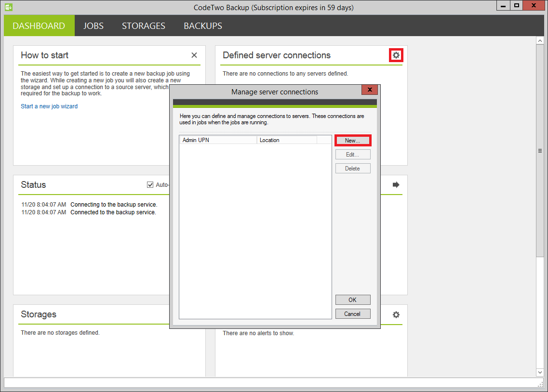The width and height of the screenshot is (548, 392).
Task: Select the DASHBOARD tab
Action: (x=39, y=26)
